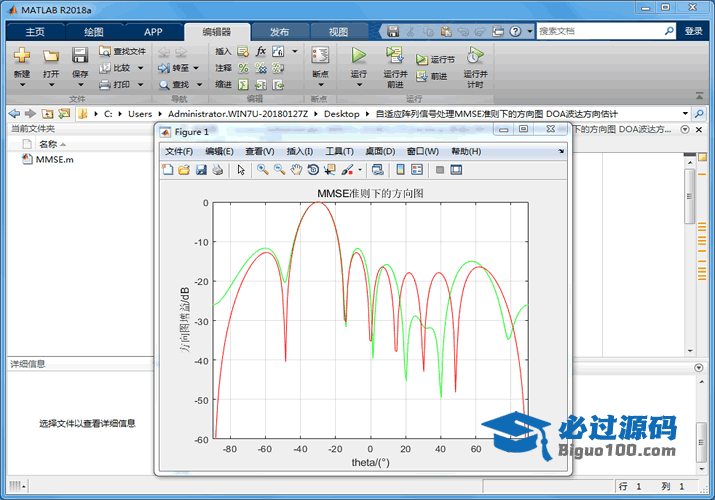
Task: Open Figure File (文件) menu
Action: coord(179,151)
